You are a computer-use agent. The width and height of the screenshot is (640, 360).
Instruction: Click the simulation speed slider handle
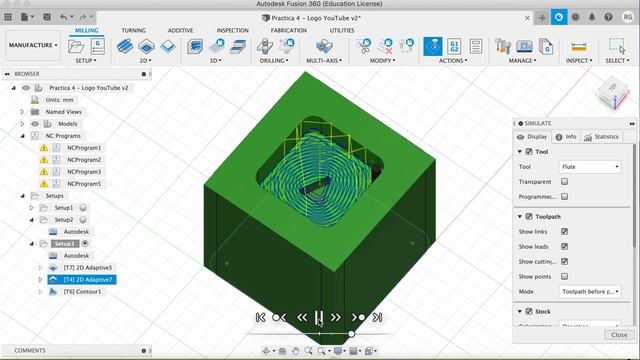pos(351,334)
